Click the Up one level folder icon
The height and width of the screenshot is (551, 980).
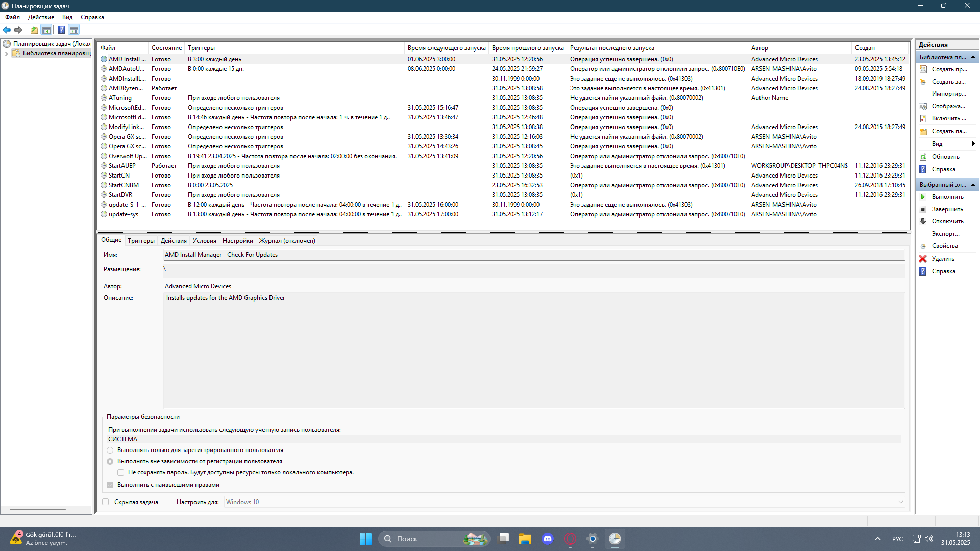(34, 30)
